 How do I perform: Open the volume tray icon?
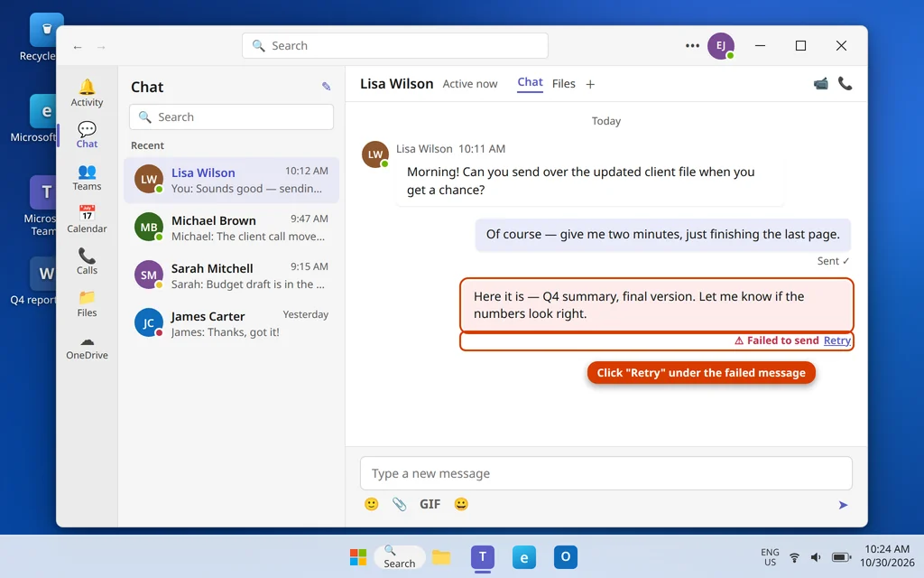tap(816, 556)
